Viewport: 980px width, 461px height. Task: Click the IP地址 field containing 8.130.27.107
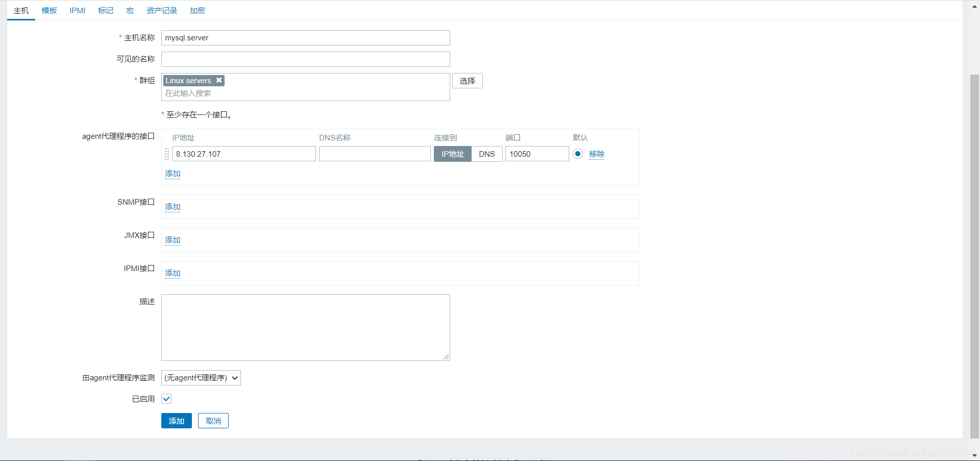(x=244, y=154)
